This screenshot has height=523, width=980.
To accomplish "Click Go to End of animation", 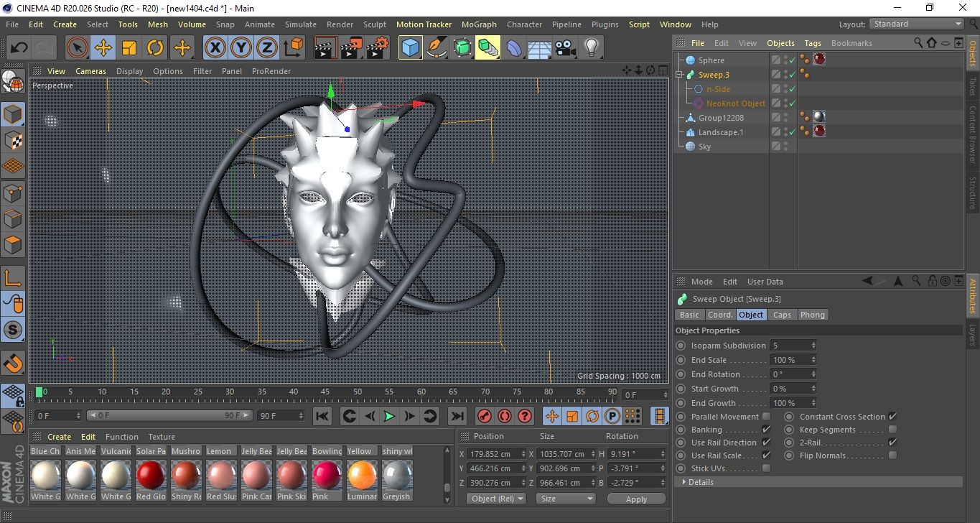I will 457,416.
